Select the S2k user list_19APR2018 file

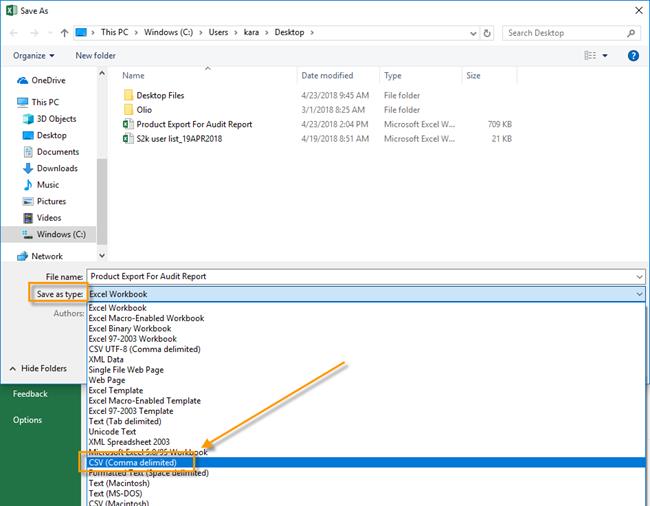[x=179, y=139]
